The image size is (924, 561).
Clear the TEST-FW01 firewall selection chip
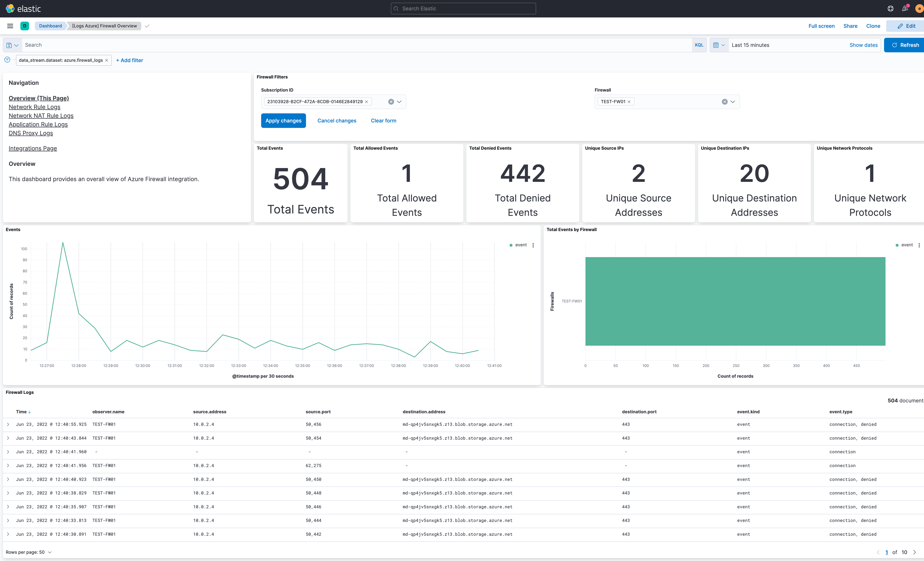pos(629,101)
